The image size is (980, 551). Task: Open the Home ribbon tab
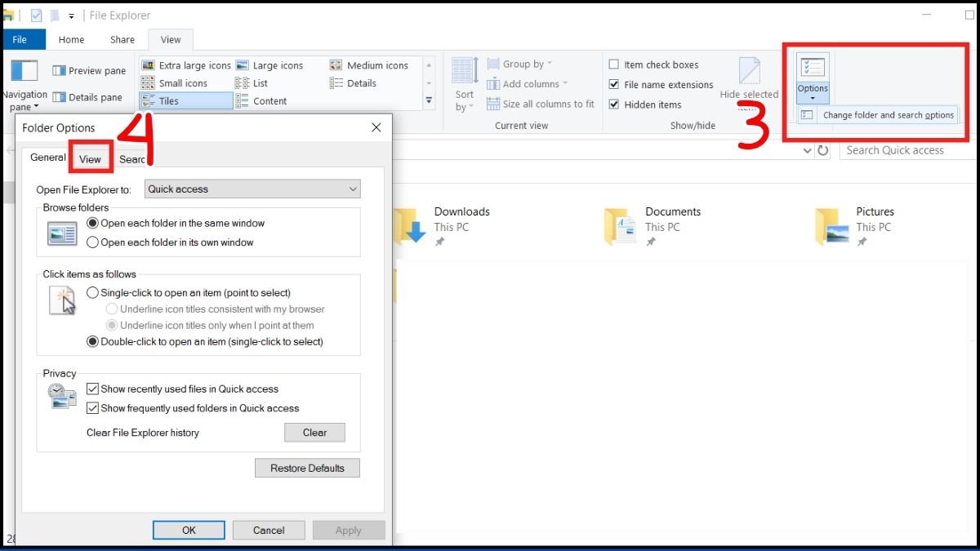[x=71, y=39]
